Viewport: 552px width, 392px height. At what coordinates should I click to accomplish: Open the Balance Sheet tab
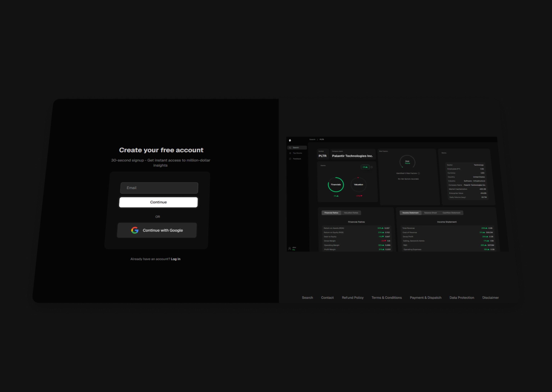pos(430,213)
